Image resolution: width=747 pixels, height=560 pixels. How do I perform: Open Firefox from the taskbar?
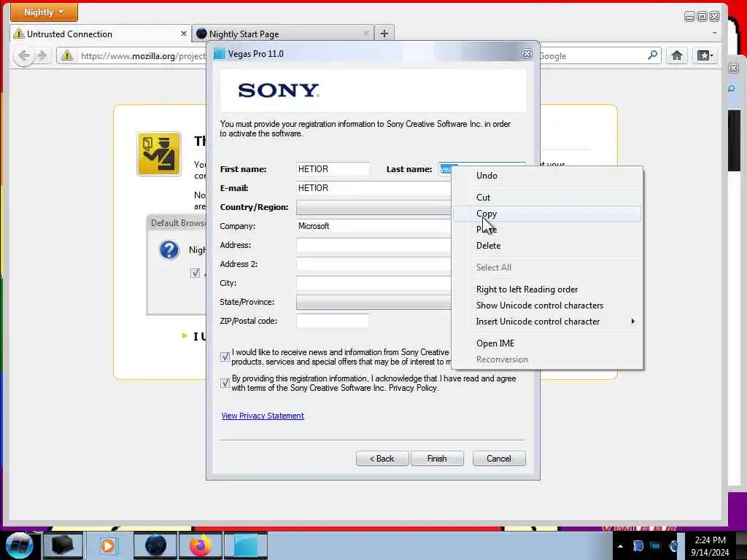201,545
